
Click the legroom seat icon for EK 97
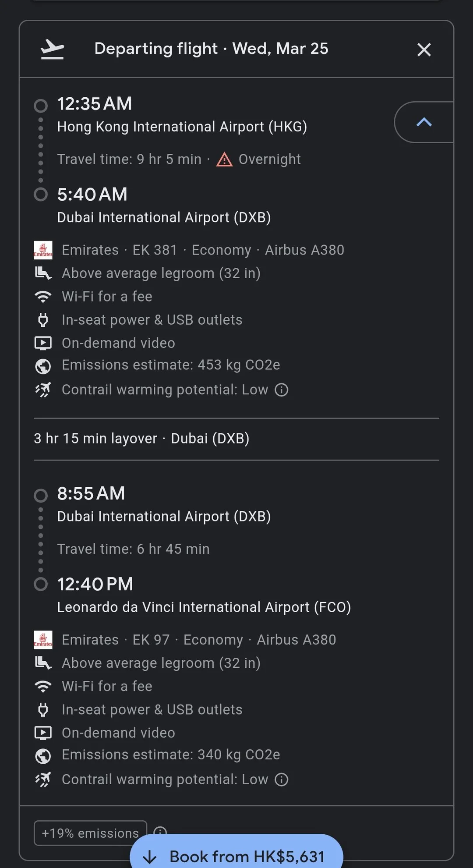tap(43, 663)
